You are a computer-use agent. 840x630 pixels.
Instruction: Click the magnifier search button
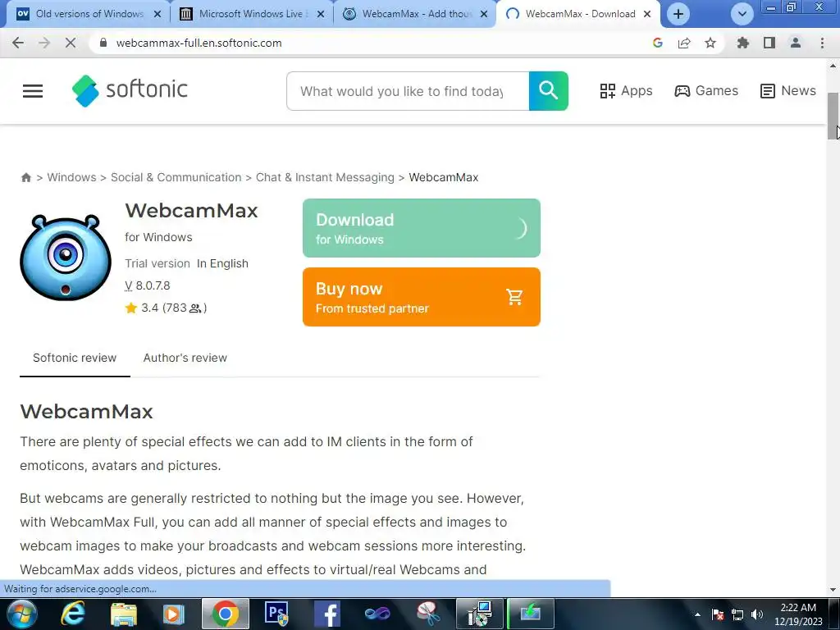coord(548,91)
